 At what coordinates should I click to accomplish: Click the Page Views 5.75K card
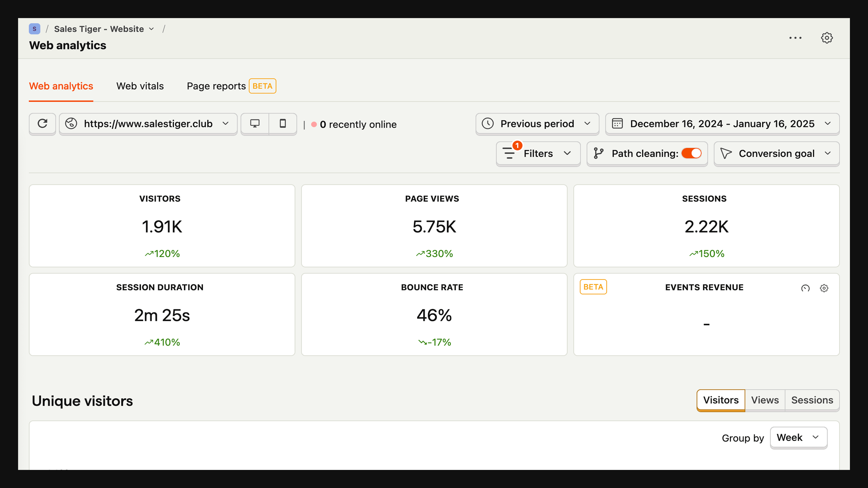[x=434, y=226]
